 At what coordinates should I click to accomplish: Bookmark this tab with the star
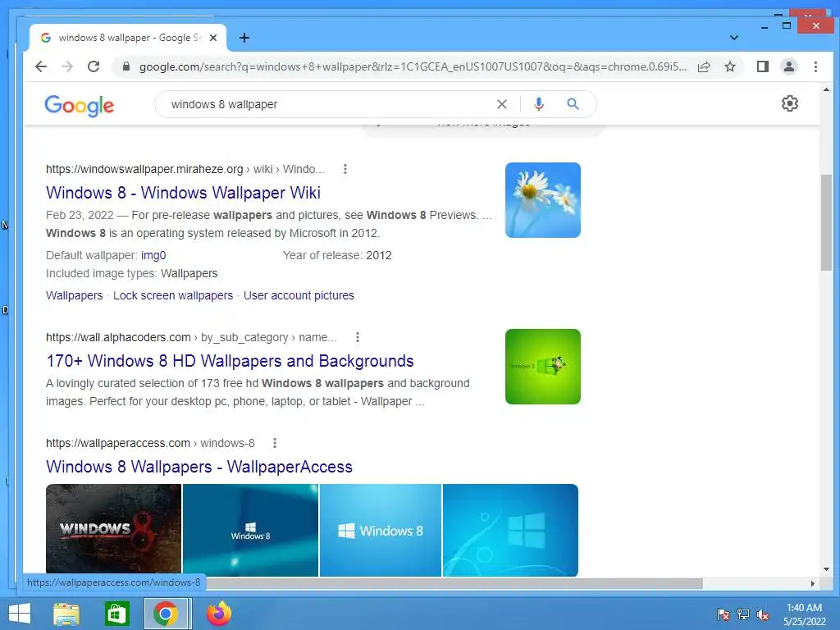pos(729,66)
